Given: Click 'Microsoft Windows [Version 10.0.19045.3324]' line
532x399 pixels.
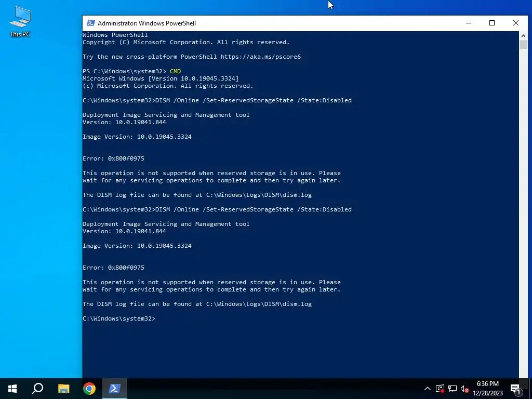Looking at the screenshot, I should click(x=161, y=78).
